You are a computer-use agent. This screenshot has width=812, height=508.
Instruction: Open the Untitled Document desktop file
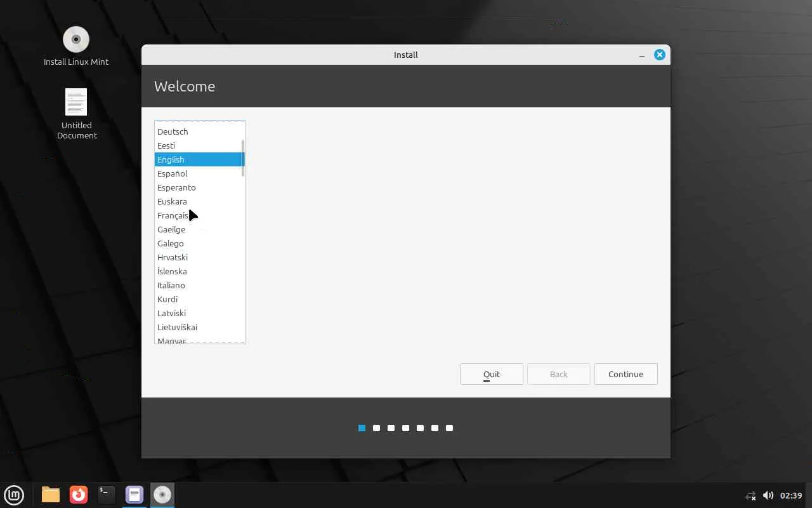(77, 114)
